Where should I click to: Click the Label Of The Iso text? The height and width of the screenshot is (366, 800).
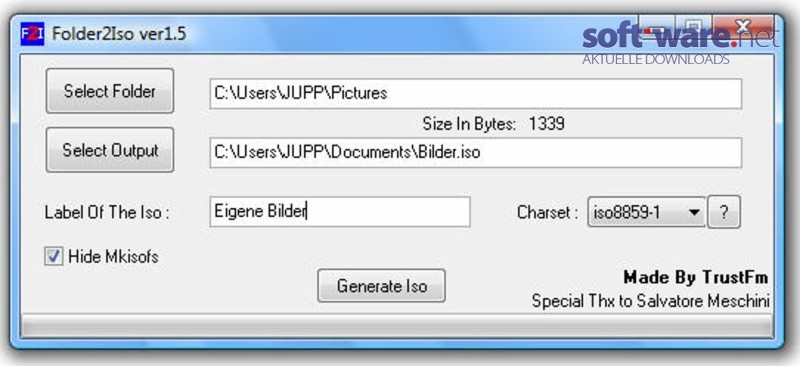(107, 212)
